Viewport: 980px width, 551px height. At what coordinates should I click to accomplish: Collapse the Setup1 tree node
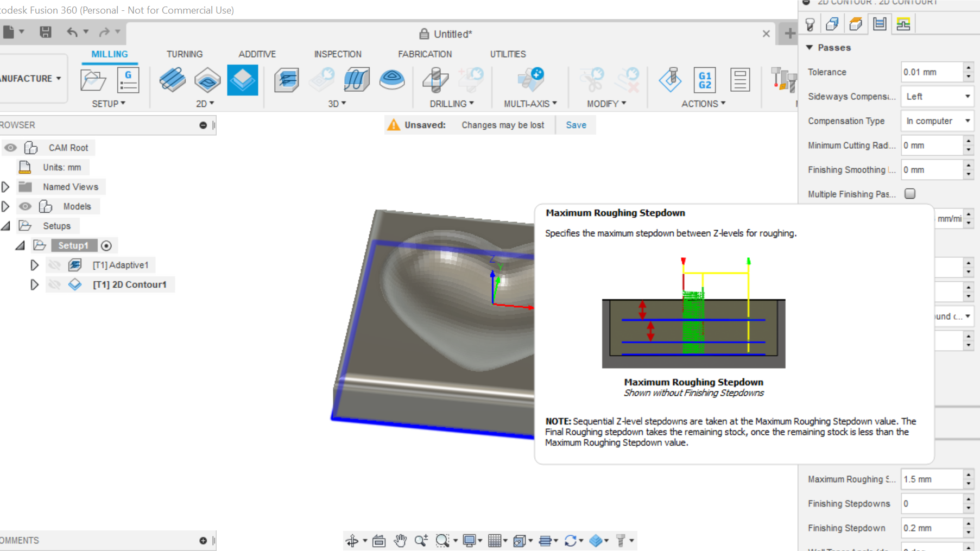point(20,245)
